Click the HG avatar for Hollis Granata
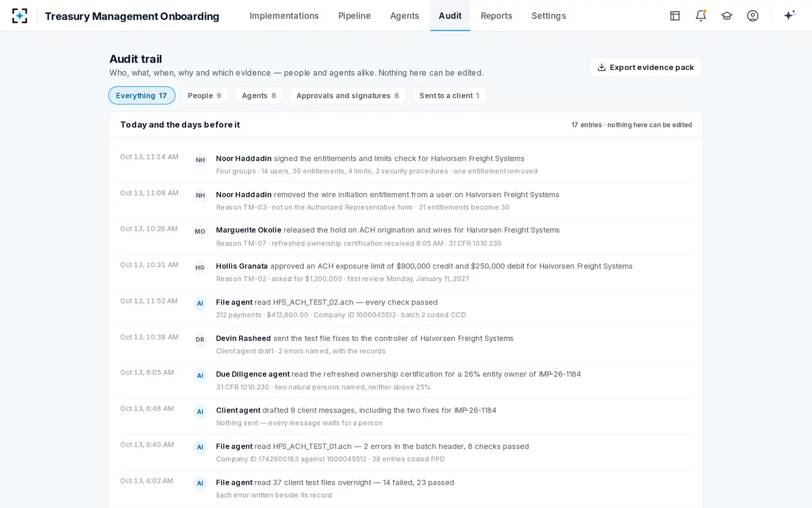The width and height of the screenshot is (812, 508). [x=200, y=268]
